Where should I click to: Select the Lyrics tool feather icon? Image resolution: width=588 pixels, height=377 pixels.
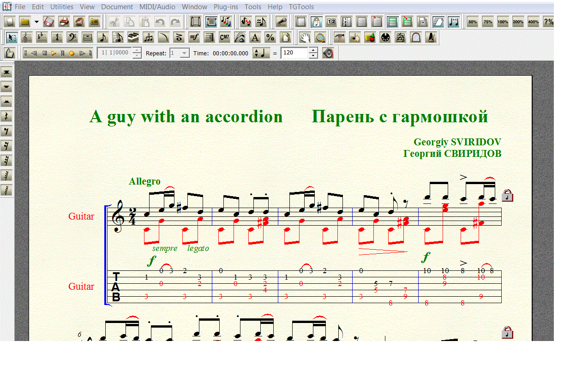240,37
